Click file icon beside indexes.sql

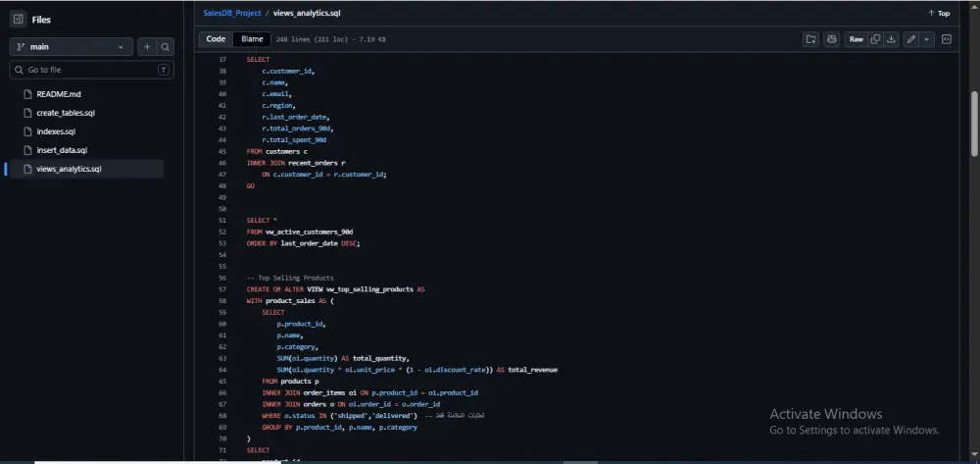[26, 131]
